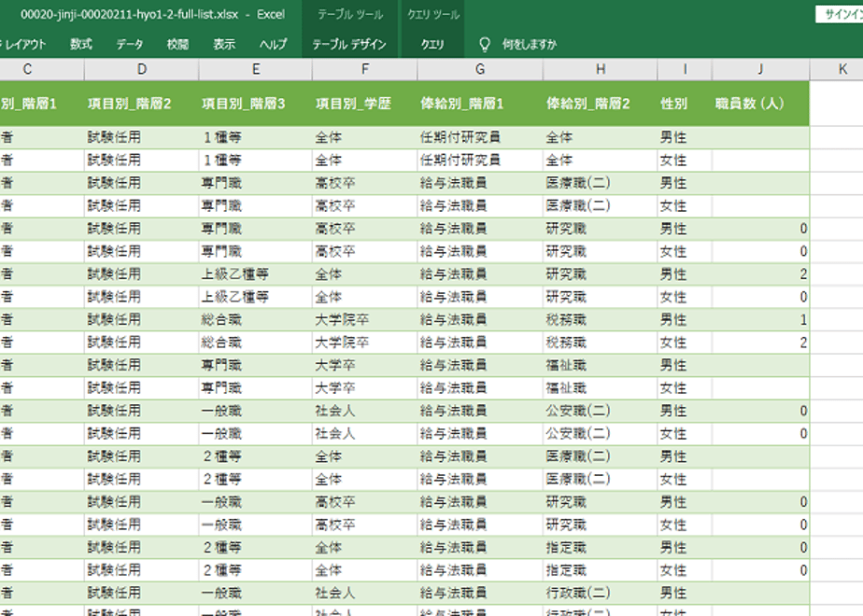Click the サインイン button
Image resolution: width=863 pixels, height=616 pixels.
pyautogui.click(x=840, y=15)
